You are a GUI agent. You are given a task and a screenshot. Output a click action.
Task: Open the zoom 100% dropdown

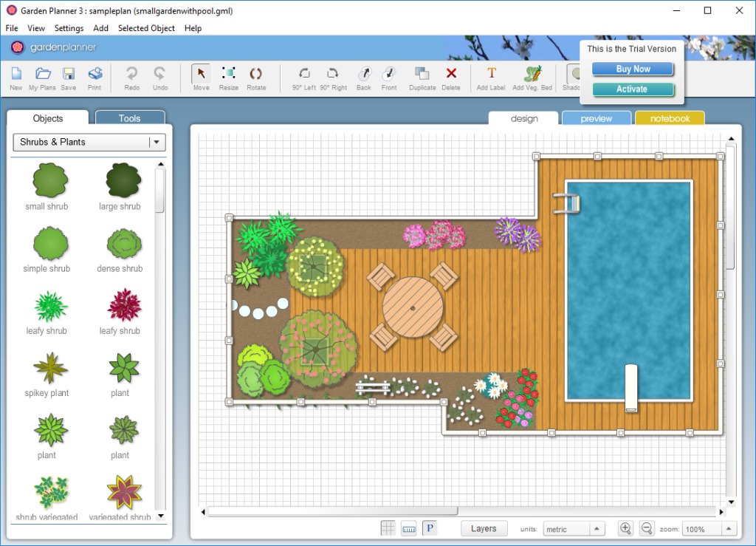pyautogui.click(x=729, y=529)
